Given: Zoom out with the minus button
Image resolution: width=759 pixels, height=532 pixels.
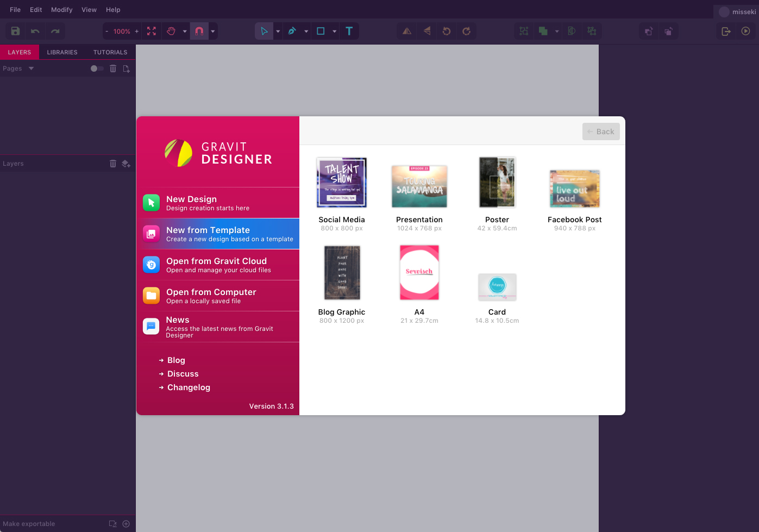Looking at the screenshot, I should [x=106, y=32].
